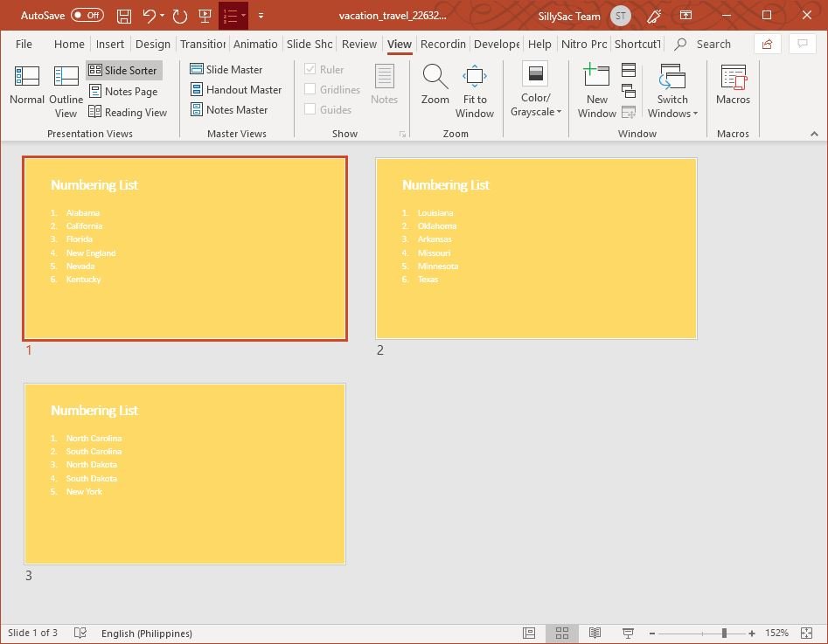Open a New Window

point(596,91)
